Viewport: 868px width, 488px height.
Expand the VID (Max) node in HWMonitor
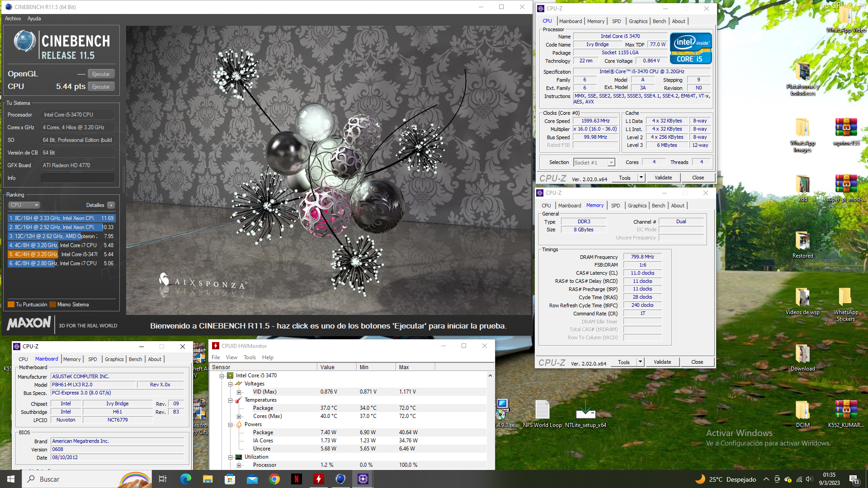click(239, 392)
